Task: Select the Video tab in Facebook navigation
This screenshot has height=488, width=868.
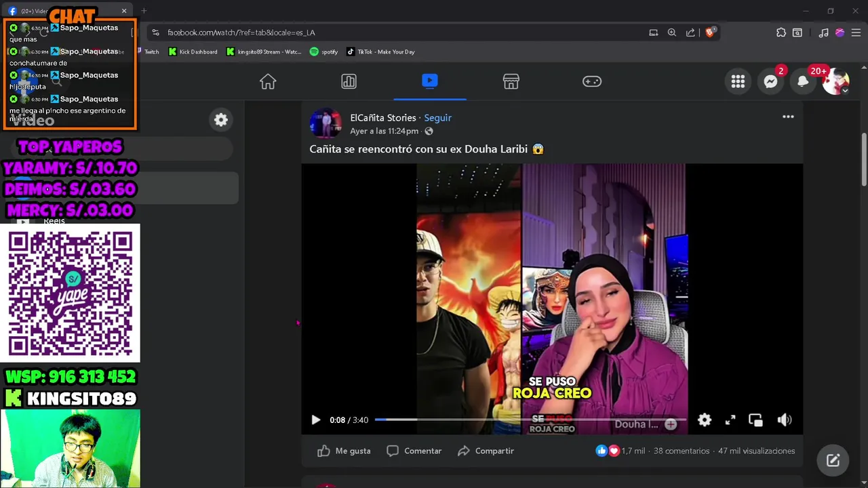Action: point(429,81)
